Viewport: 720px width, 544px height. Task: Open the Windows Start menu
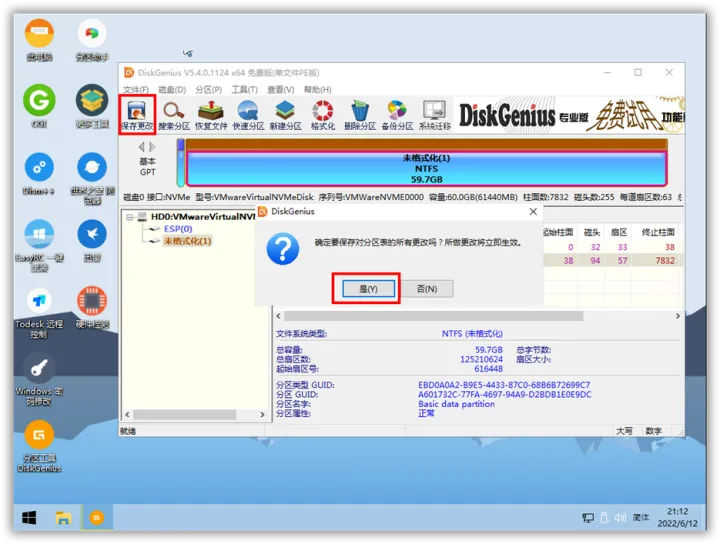(29, 518)
